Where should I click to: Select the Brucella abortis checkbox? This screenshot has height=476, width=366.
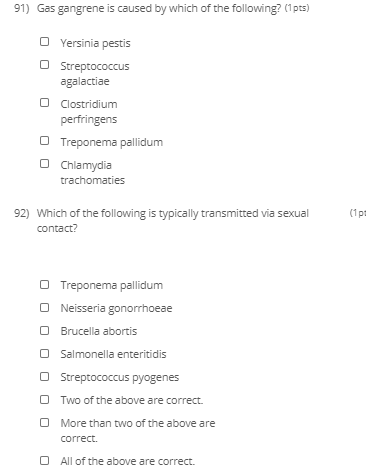pos(44,331)
